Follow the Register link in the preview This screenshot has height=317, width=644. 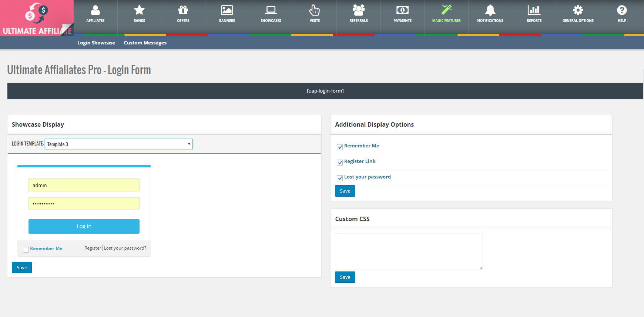pos(93,248)
